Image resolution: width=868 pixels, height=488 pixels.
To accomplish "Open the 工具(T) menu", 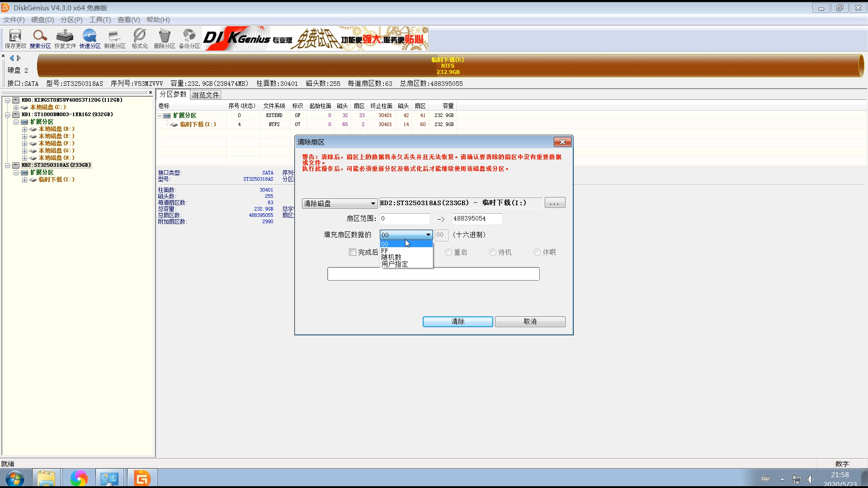I will [99, 20].
